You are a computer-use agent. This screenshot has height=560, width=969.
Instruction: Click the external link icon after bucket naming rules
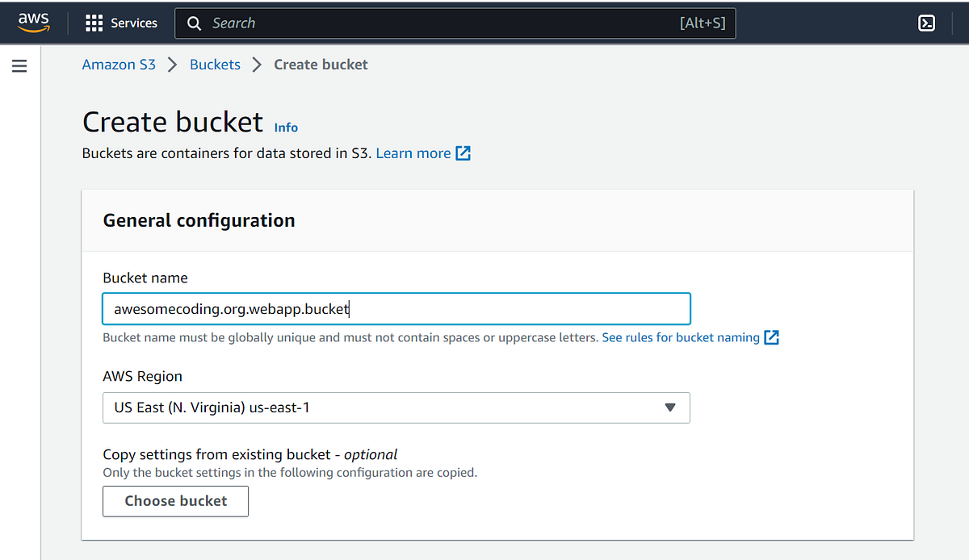[771, 337]
